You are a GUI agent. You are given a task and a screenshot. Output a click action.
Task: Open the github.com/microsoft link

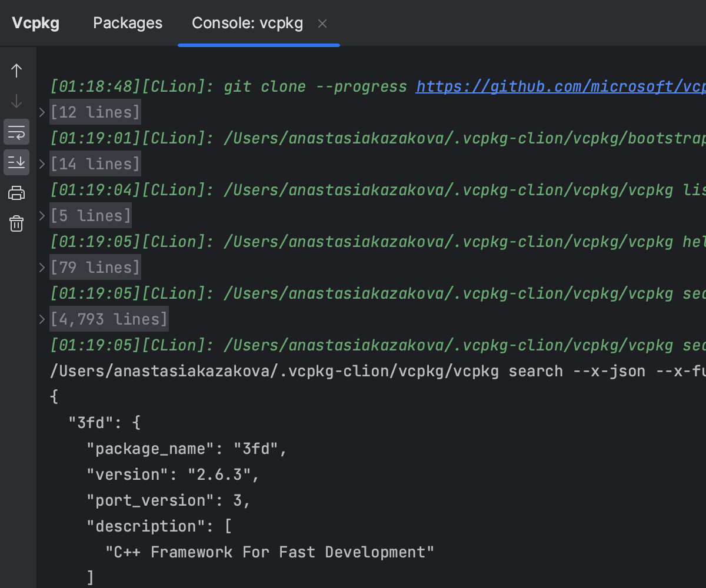click(559, 86)
